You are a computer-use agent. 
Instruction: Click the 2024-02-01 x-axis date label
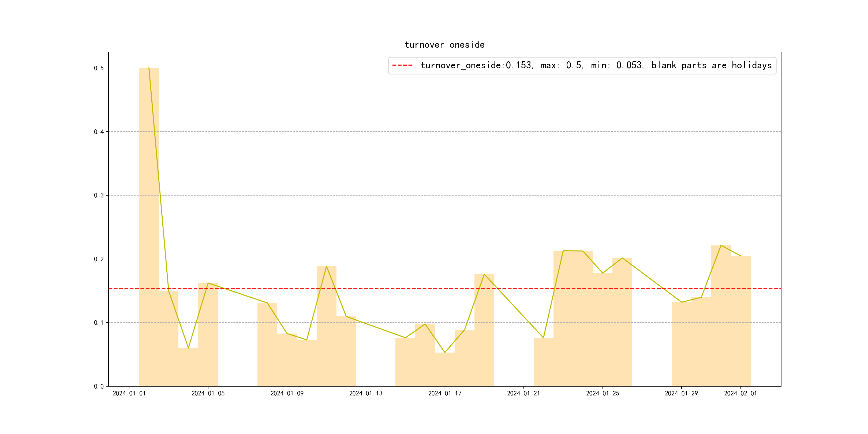(740, 393)
